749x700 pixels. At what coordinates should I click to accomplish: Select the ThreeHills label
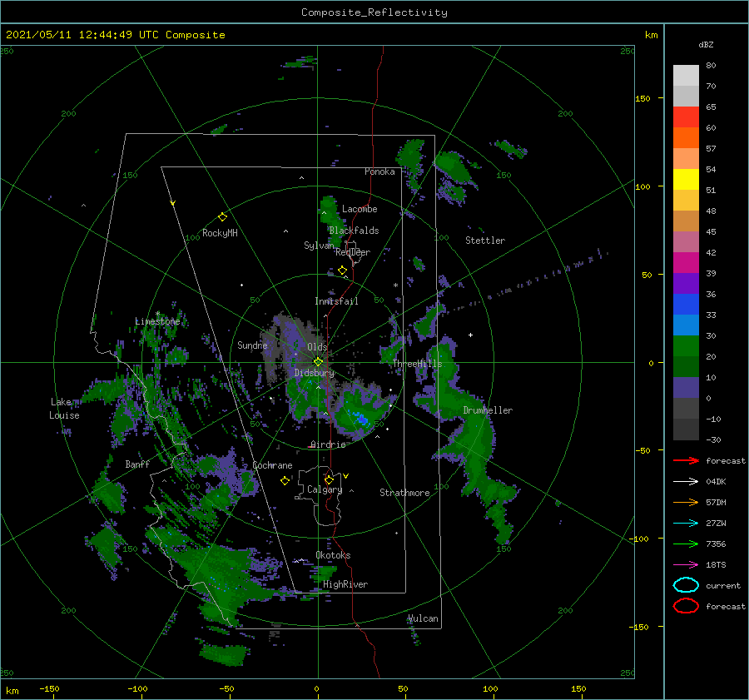point(417,364)
